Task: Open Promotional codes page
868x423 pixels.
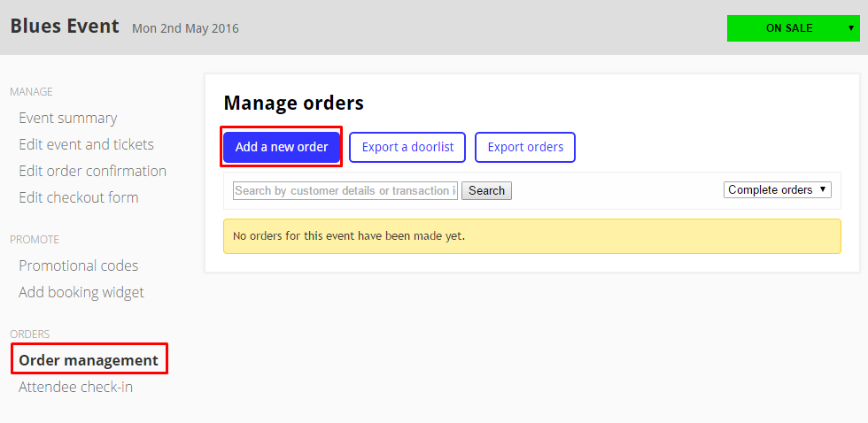Action: (79, 266)
